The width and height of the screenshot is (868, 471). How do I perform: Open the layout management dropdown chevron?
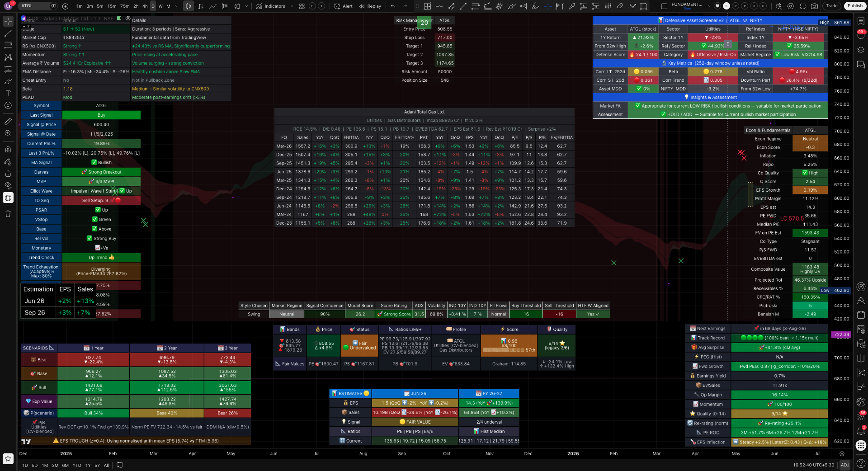click(x=708, y=6)
